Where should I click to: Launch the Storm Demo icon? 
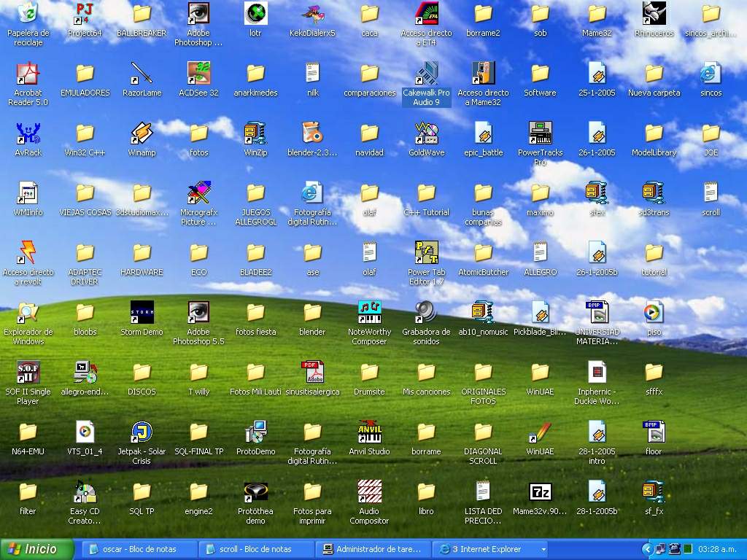tap(142, 313)
